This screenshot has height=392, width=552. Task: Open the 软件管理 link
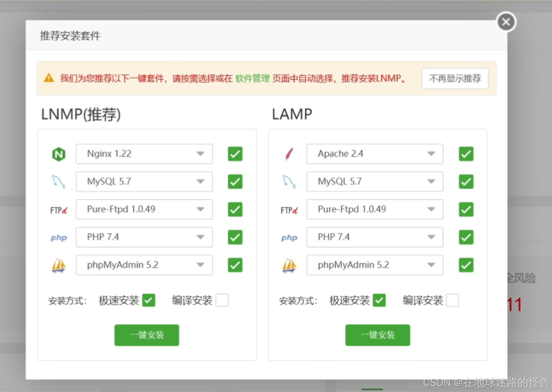coord(253,78)
